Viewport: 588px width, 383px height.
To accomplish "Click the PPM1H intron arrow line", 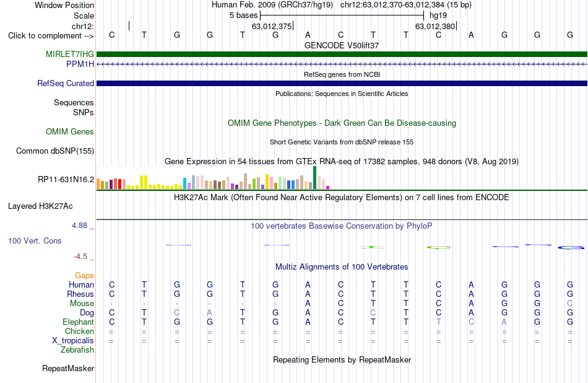I will coord(342,64).
